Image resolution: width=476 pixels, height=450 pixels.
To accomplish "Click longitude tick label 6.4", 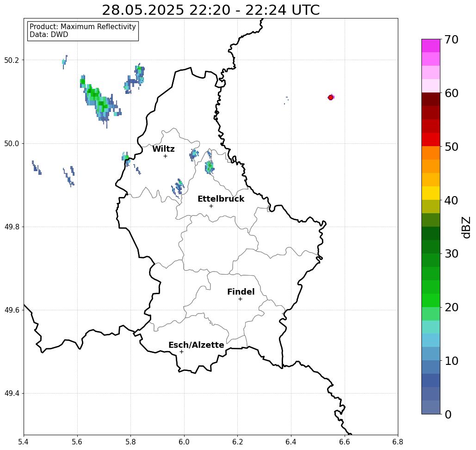I will click(291, 442).
